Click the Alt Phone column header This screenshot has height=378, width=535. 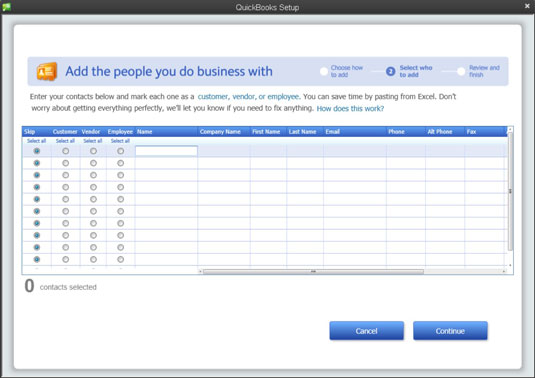445,132
